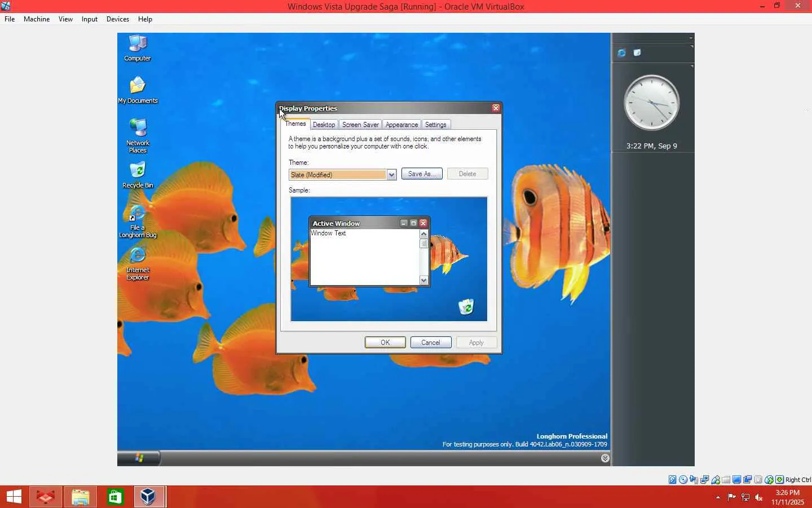Click the sidebar date text 3:22 PM, Sep 9
The image size is (812, 508).
651,146
